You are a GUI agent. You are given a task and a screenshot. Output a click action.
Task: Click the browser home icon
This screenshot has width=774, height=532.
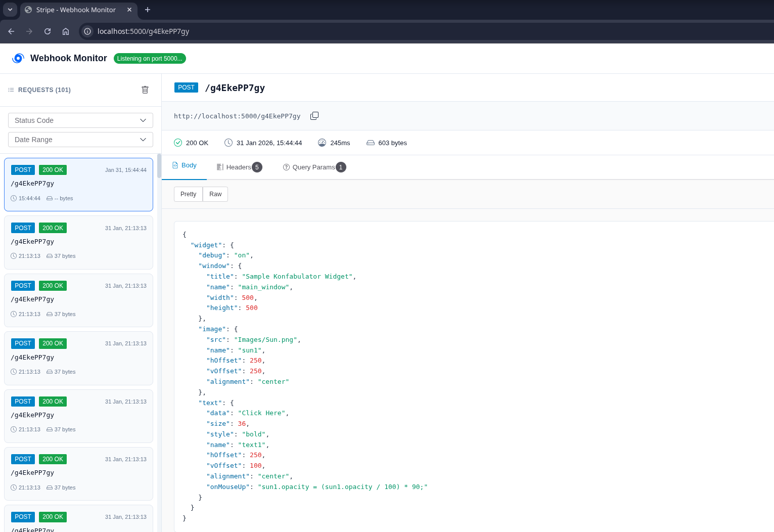point(66,31)
